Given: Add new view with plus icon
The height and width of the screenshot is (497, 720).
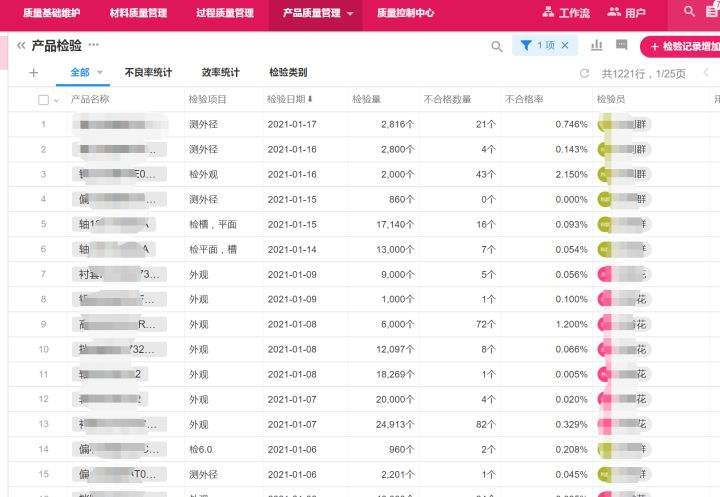Looking at the screenshot, I should coord(34,73).
